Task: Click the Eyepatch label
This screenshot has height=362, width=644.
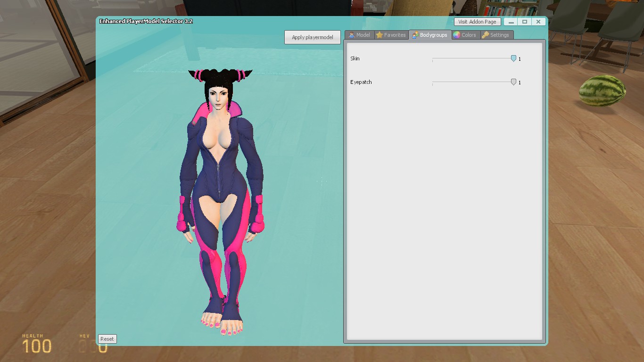Action: click(361, 82)
